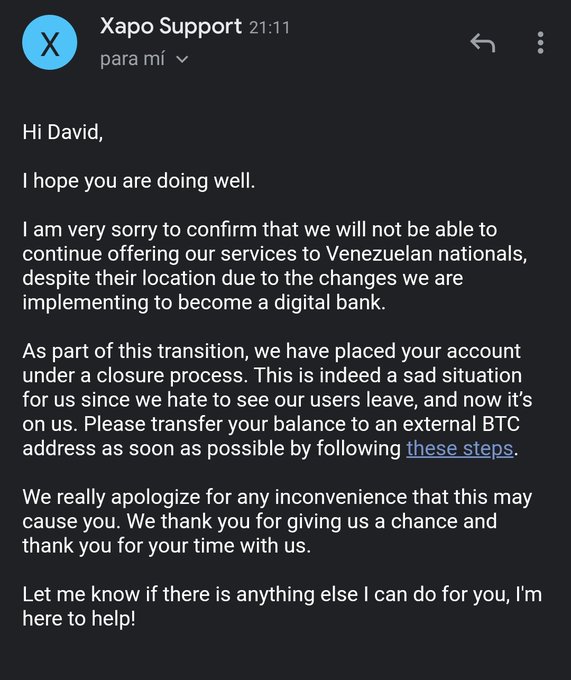Tap the 'Hi David,' greeting line
Viewport: 571px width, 680px height.
pyautogui.click(x=63, y=132)
